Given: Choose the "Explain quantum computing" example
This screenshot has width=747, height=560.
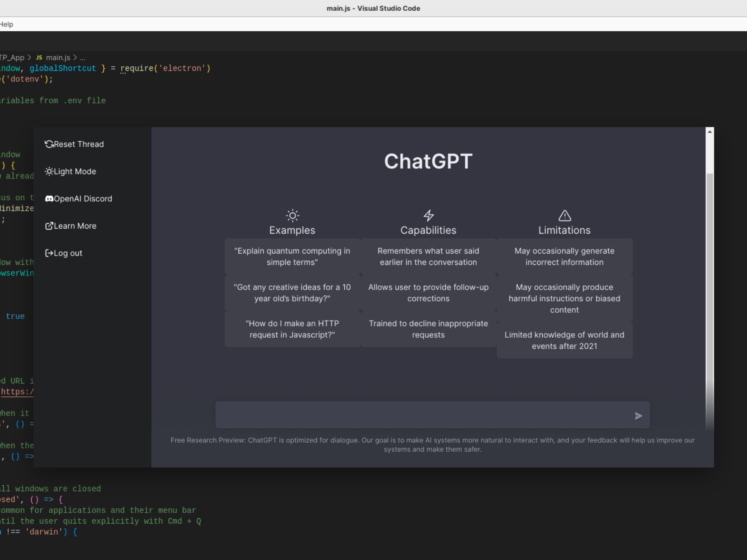Looking at the screenshot, I should point(292,257).
